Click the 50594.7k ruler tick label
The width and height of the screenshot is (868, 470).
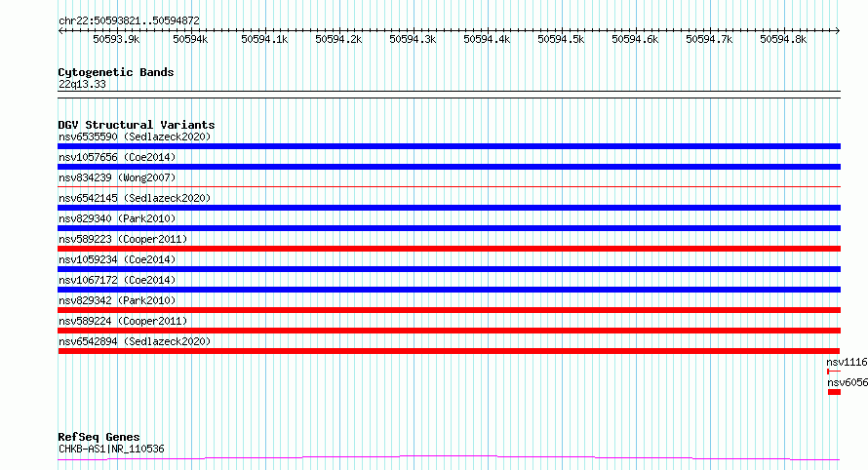point(710,40)
